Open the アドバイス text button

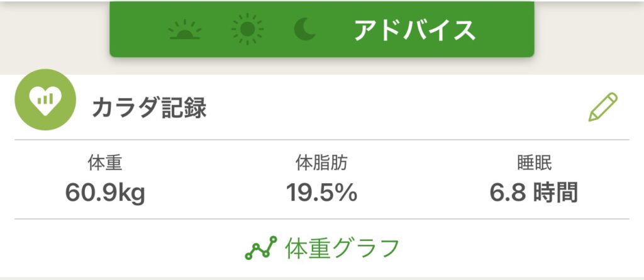[414, 30]
